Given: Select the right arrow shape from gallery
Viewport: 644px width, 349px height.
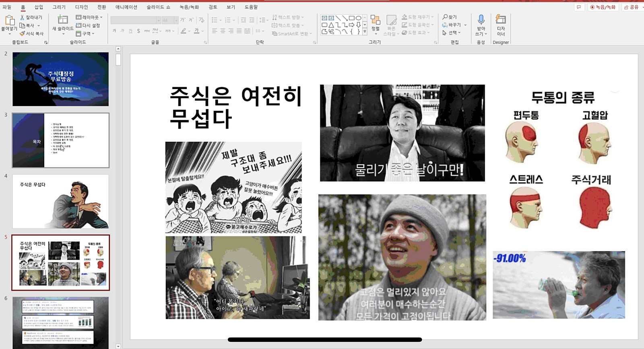Looking at the screenshot, I should point(351,25).
